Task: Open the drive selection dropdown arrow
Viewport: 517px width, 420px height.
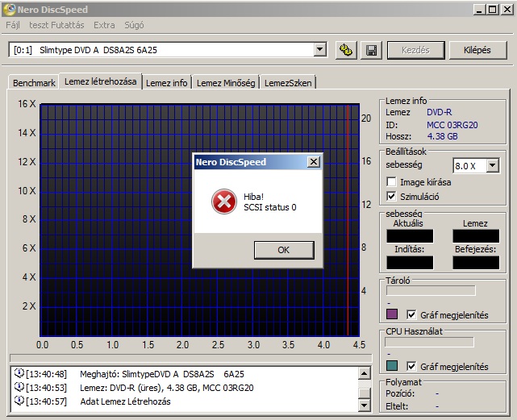Action: click(319, 50)
